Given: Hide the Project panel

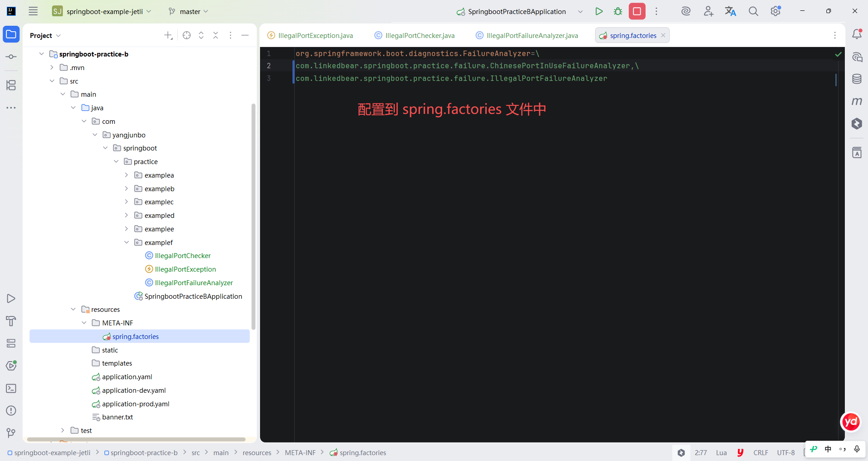Looking at the screenshot, I should pos(245,35).
